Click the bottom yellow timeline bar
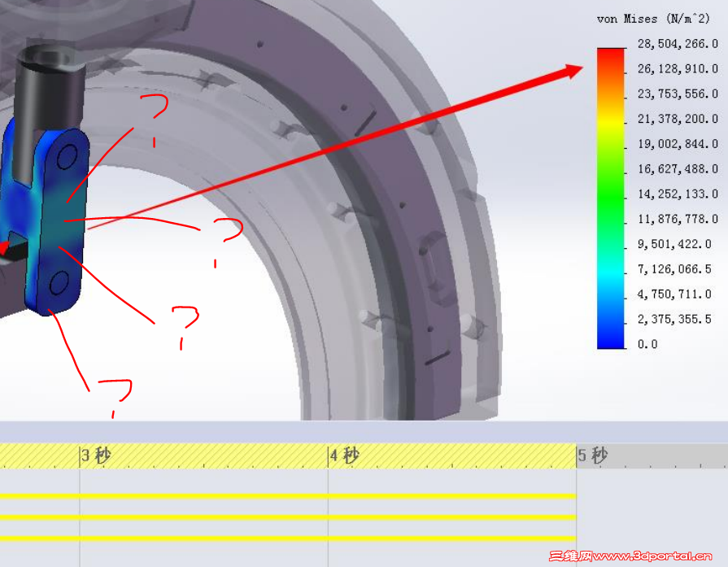The width and height of the screenshot is (728, 567). [288, 539]
